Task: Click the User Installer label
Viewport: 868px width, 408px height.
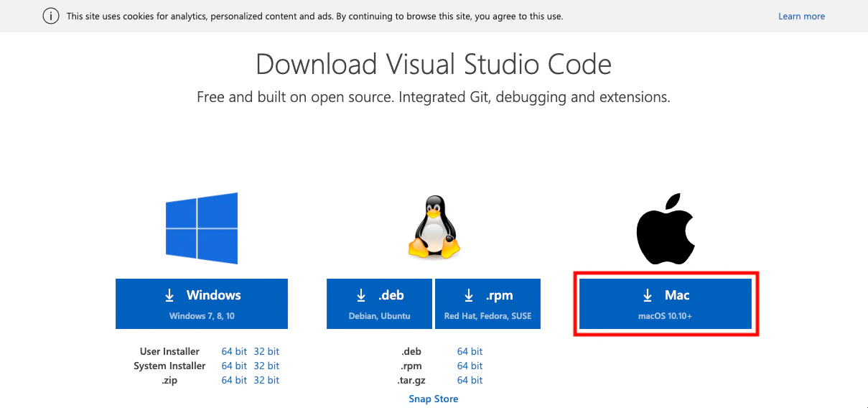Action: (169, 351)
